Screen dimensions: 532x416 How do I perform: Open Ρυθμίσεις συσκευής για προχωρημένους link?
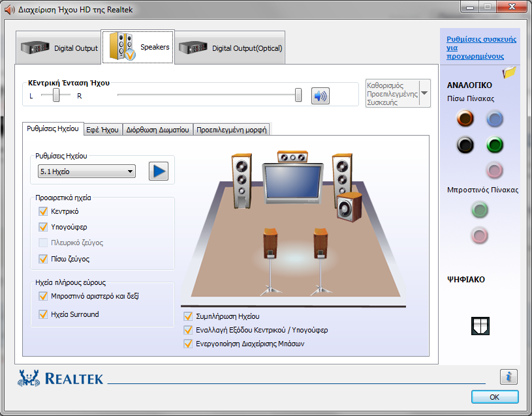tap(482, 48)
